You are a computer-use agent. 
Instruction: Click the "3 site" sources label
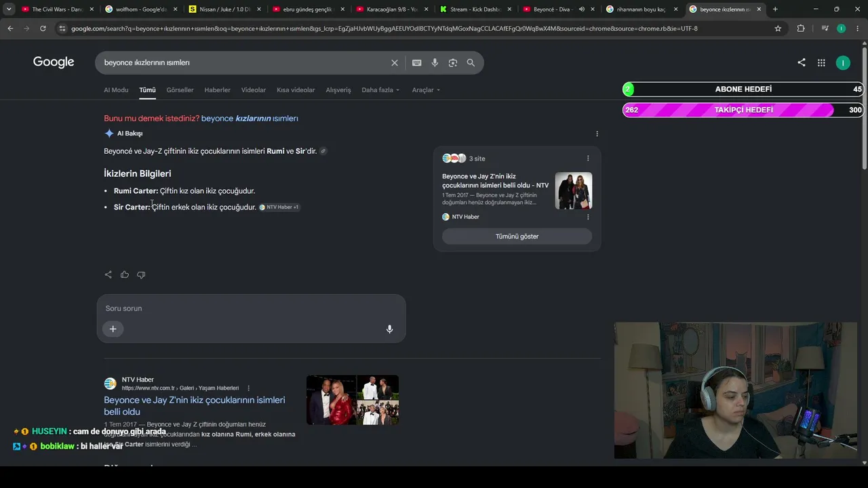point(477,159)
